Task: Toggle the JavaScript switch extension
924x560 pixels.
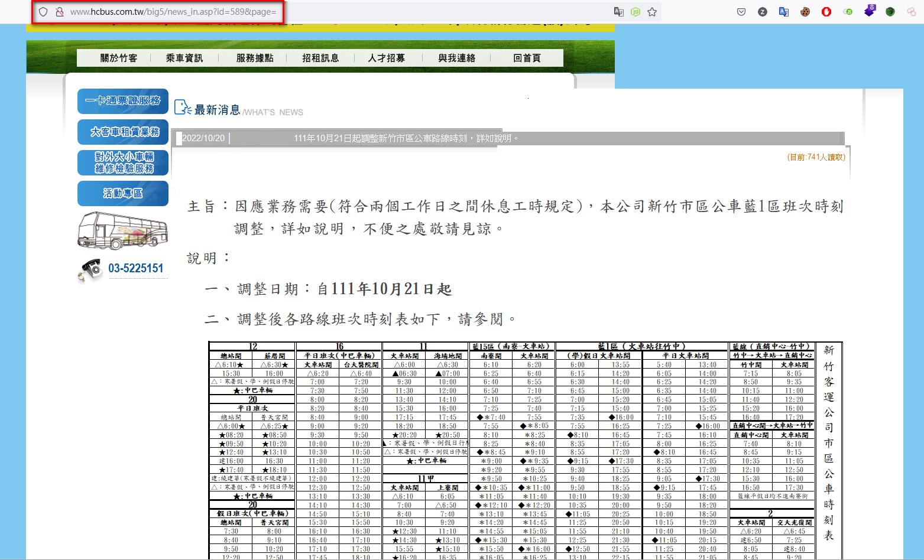Action: 848,12
